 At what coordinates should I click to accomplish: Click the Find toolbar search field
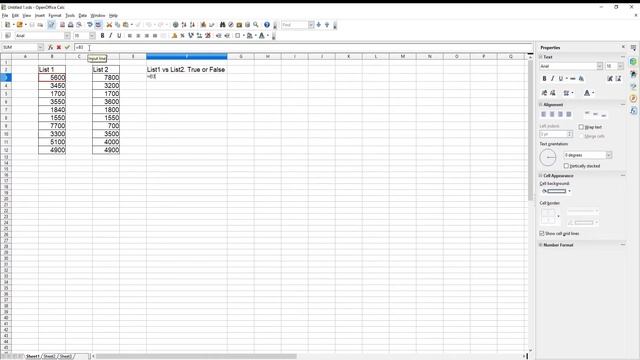tap(295, 25)
